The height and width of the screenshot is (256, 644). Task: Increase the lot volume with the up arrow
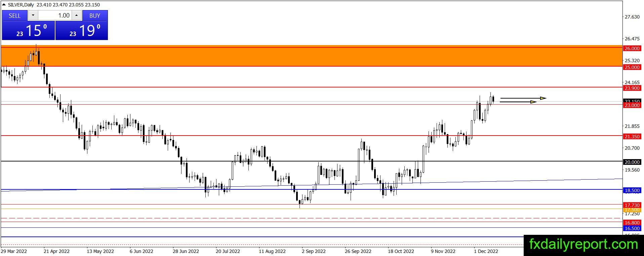click(x=77, y=15)
